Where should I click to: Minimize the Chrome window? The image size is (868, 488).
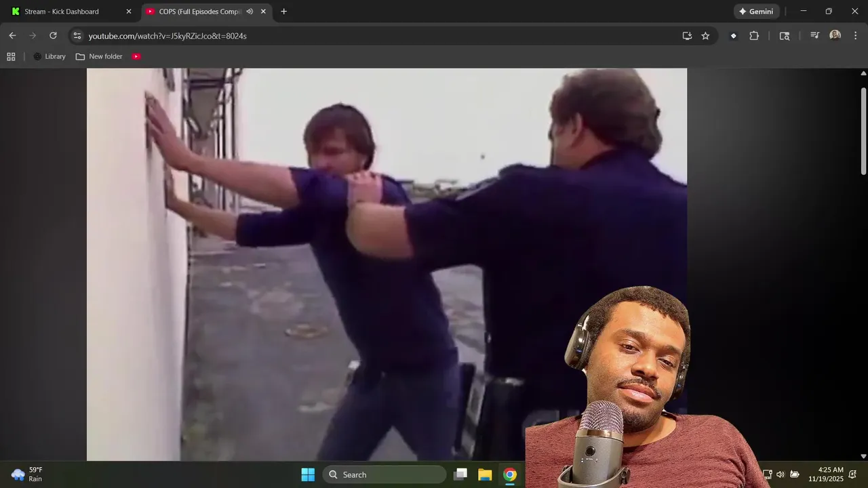[804, 12]
